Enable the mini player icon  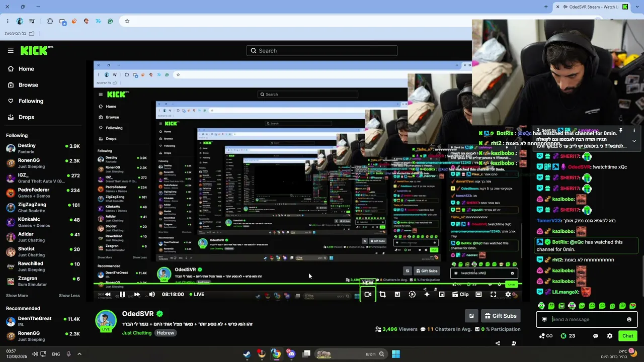tap(442, 295)
